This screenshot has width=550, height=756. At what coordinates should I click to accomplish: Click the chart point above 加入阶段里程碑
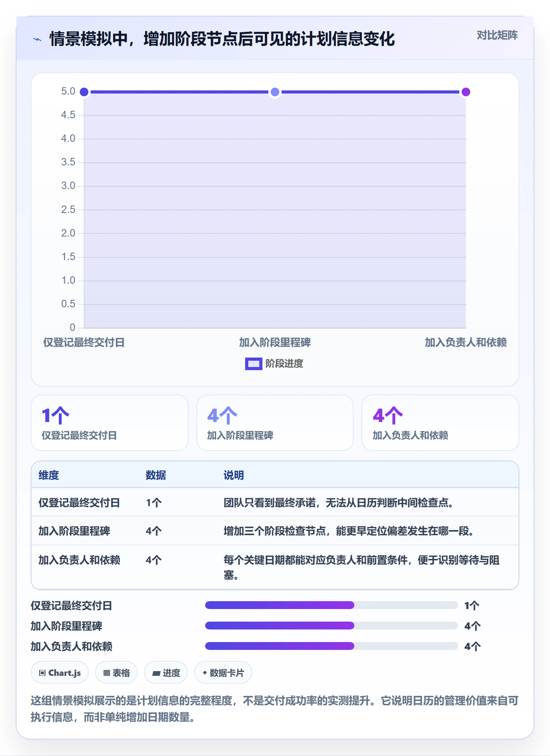tap(275, 92)
